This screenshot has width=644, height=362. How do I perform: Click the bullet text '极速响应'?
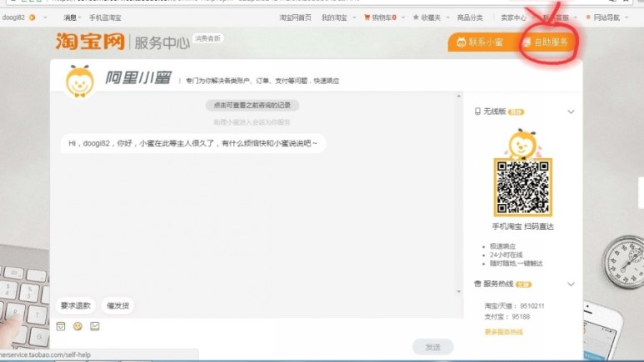502,246
